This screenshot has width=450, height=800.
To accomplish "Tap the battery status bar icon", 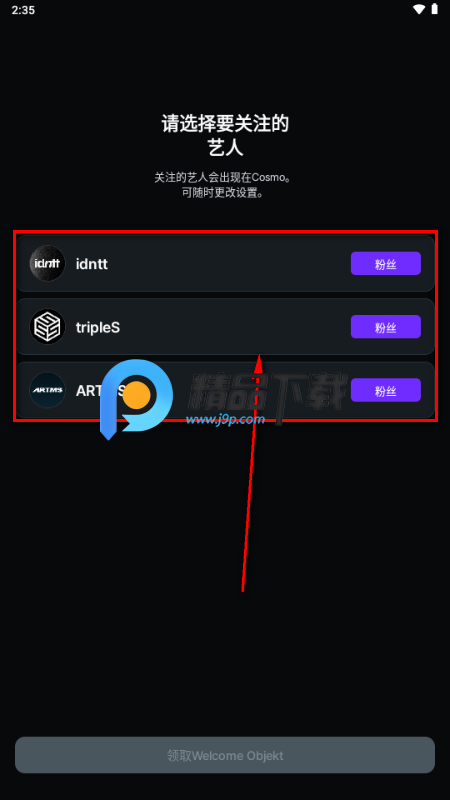I will click(x=435, y=9).
